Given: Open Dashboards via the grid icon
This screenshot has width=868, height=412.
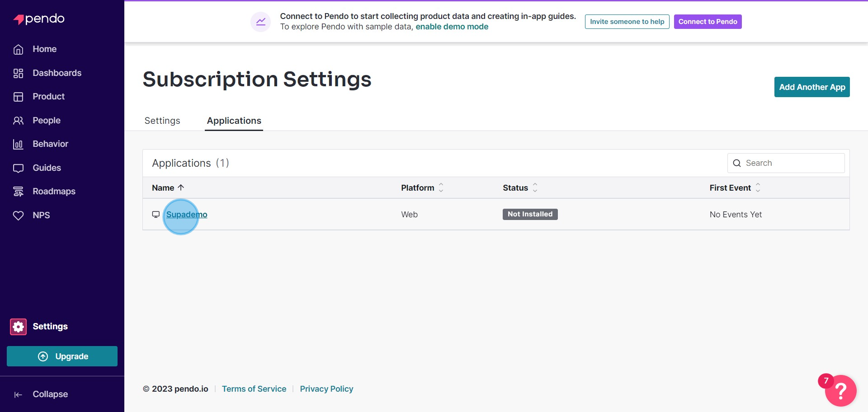Looking at the screenshot, I should click(18, 73).
